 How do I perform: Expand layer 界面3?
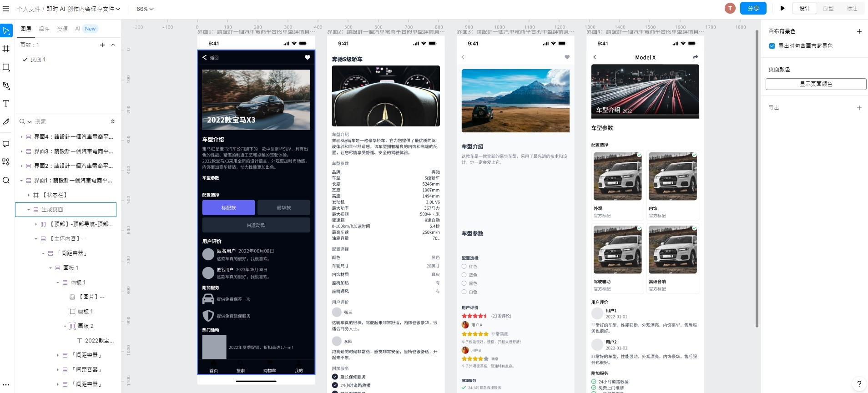pos(21,151)
